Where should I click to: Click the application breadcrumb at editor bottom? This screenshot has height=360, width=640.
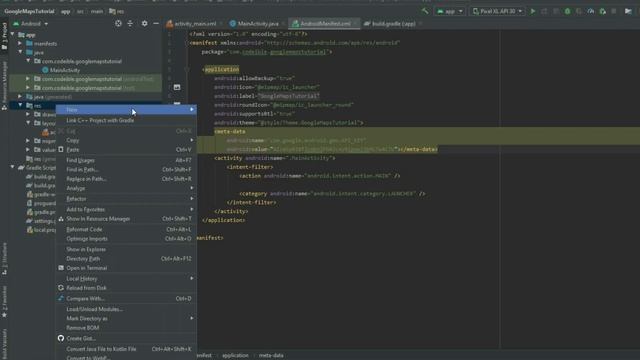click(x=235, y=356)
